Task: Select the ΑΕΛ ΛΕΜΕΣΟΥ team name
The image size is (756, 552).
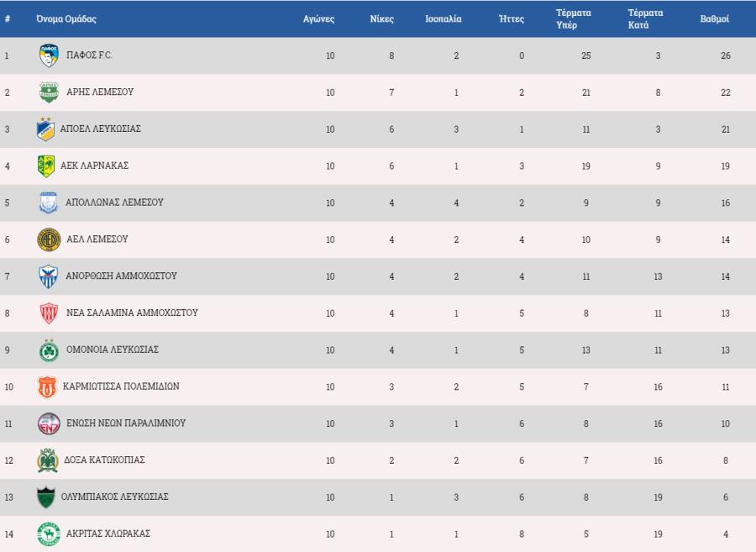Action: click(97, 239)
